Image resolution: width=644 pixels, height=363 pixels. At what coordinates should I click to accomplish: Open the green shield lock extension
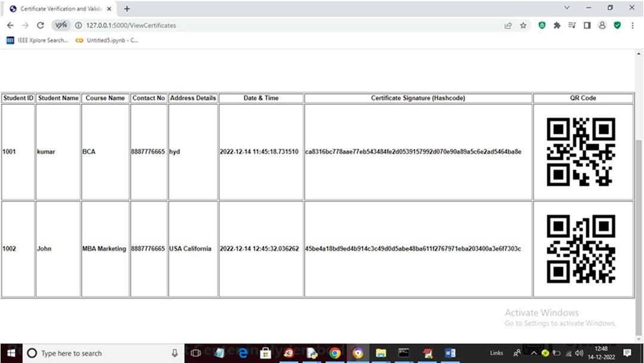(x=542, y=26)
